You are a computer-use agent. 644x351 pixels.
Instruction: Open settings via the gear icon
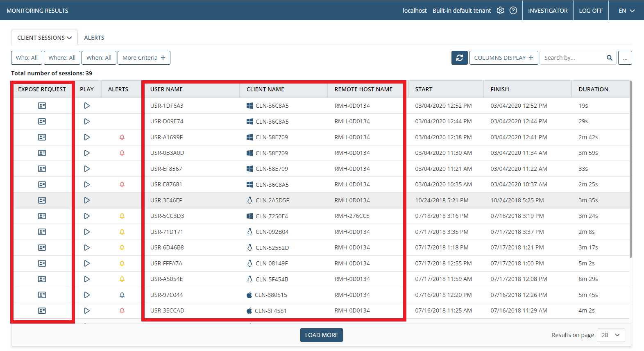pyautogui.click(x=500, y=11)
